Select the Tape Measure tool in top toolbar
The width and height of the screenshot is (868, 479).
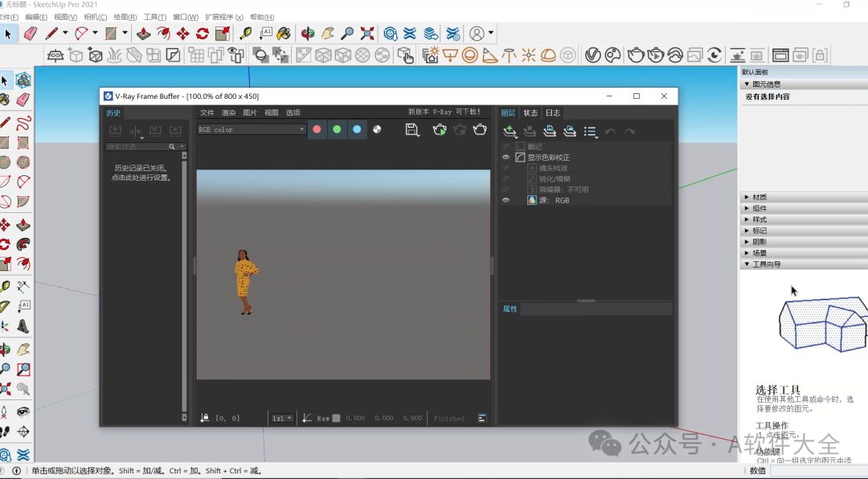pyautogui.click(x=245, y=34)
